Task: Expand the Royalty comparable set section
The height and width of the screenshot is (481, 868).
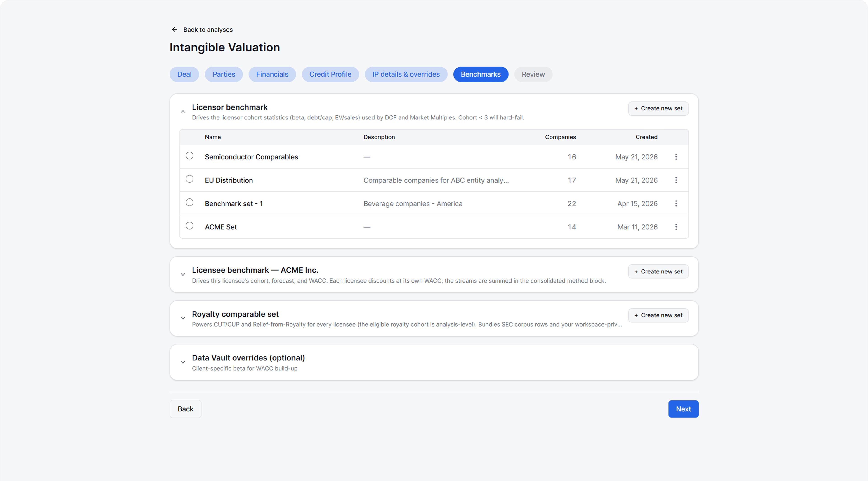Action: pos(183,318)
